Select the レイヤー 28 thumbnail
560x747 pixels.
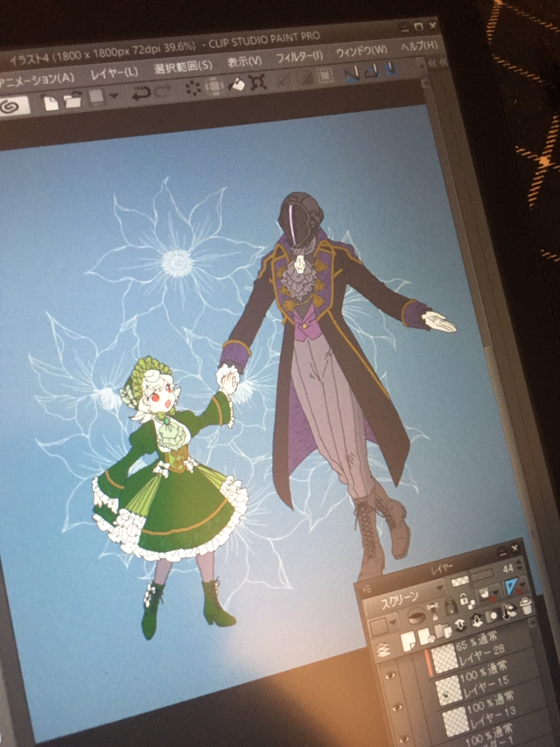(444, 659)
